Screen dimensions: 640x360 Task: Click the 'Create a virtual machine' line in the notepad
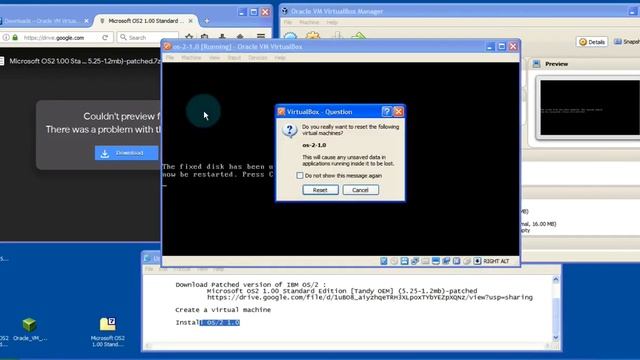tap(223, 310)
